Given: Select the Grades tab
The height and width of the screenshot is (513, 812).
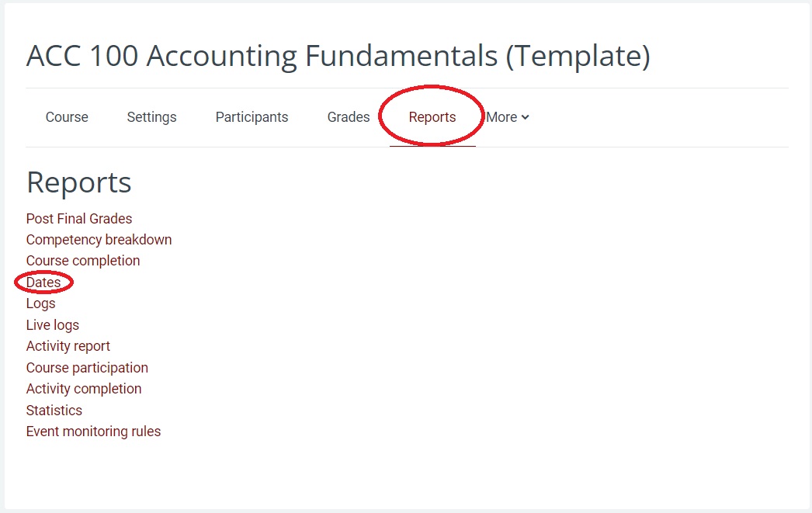Looking at the screenshot, I should (x=349, y=117).
